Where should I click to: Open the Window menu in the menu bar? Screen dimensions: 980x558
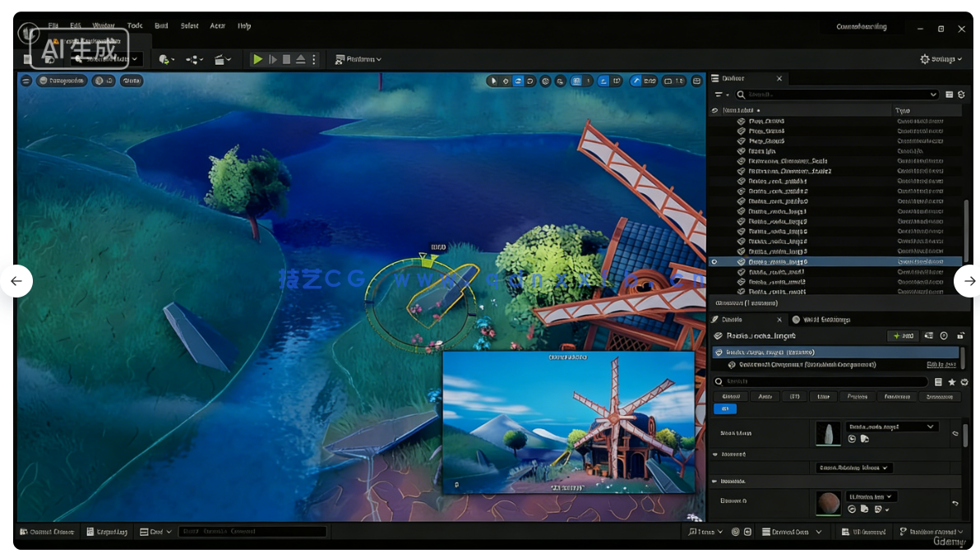[x=103, y=25]
